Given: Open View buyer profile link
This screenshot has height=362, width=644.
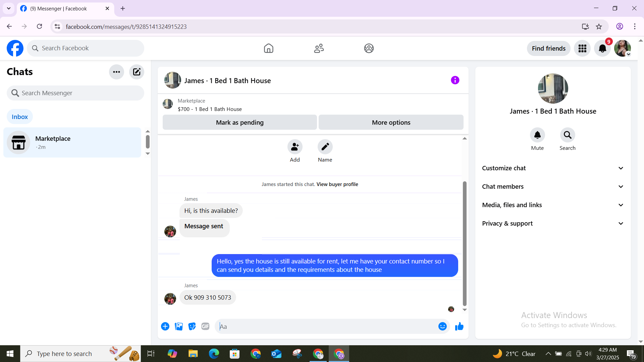Looking at the screenshot, I should coord(337,184).
